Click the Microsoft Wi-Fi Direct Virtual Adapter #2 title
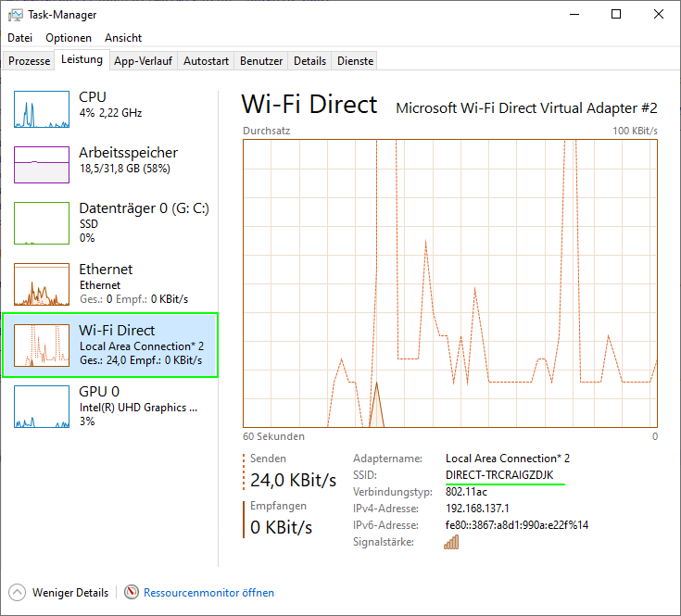 tap(526, 107)
